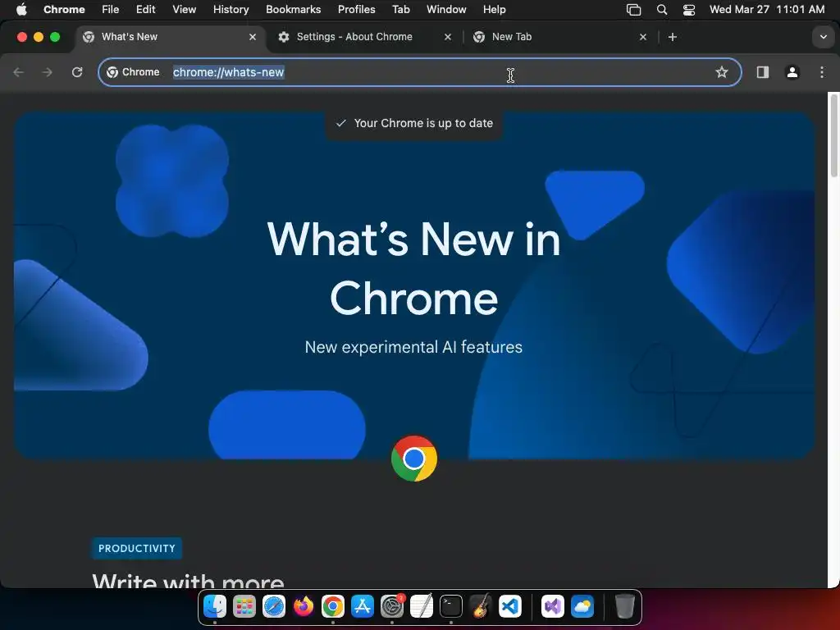Image resolution: width=840 pixels, height=630 pixels.
Task: Open the side panel icon
Action: (x=763, y=72)
